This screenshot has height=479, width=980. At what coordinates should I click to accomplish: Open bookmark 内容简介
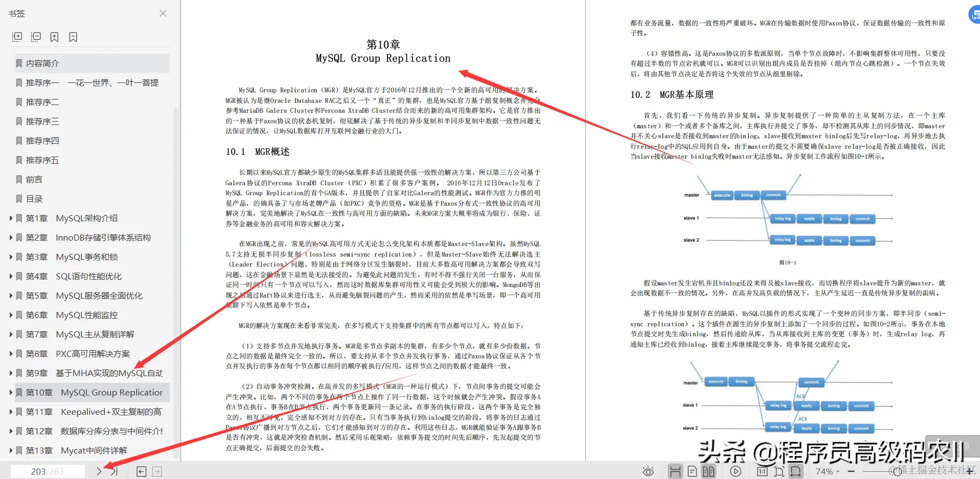click(x=92, y=63)
